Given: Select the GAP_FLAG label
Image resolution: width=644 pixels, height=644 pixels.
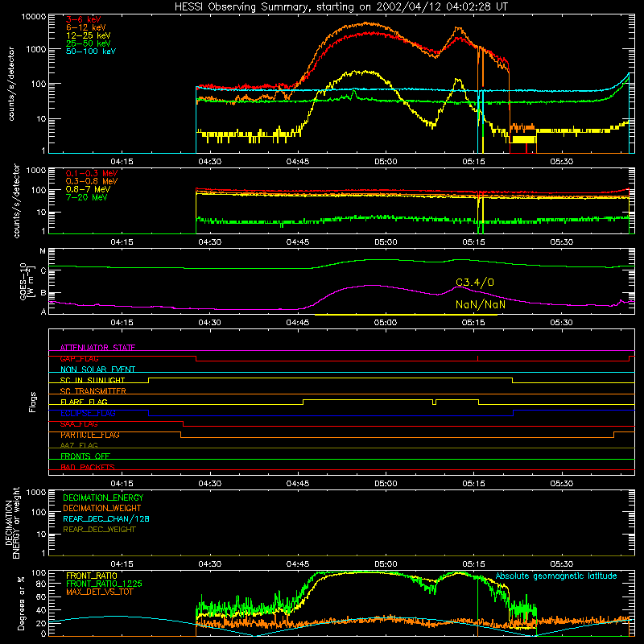Looking at the screenshot, I should (80, 358).
